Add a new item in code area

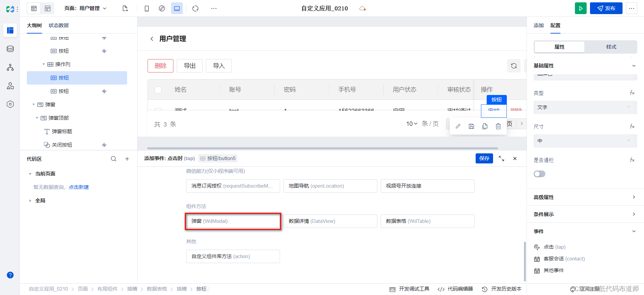click(127, 159)
